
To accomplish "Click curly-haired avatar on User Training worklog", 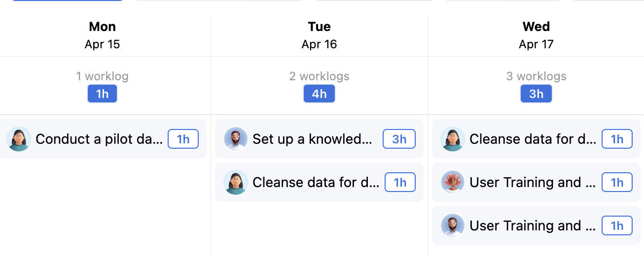I will pos(453,182).
